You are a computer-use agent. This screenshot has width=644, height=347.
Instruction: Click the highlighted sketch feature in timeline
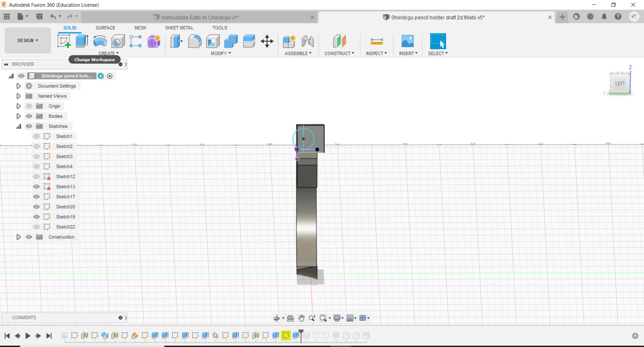pyautogui.click(x=286, y=335)
